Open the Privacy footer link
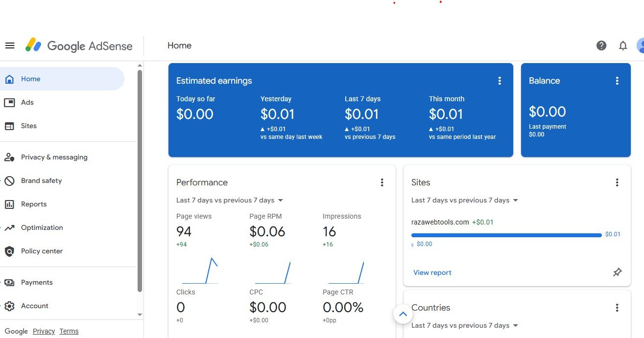The width and height of the screenshot is (644, 338). (x=44, y=331)
